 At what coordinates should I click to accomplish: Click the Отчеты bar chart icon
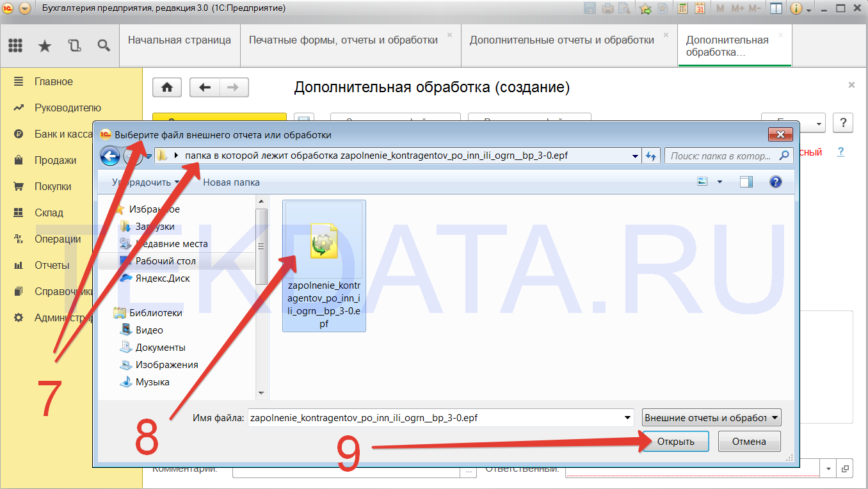19,265
